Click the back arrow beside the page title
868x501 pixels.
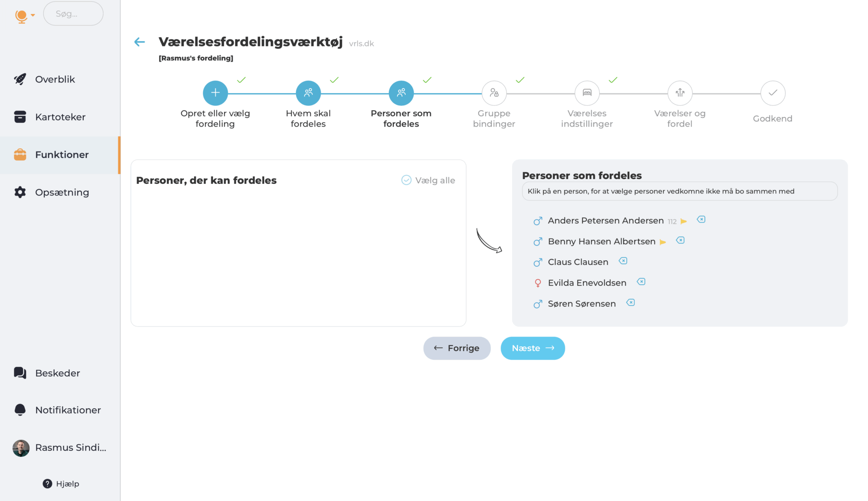point(139,42)
